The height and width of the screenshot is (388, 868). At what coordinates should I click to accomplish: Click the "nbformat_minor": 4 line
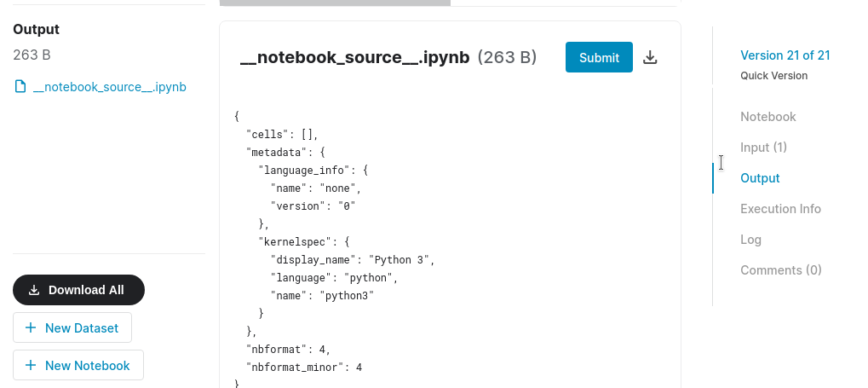pyautogui.click(x=304, y=367)
